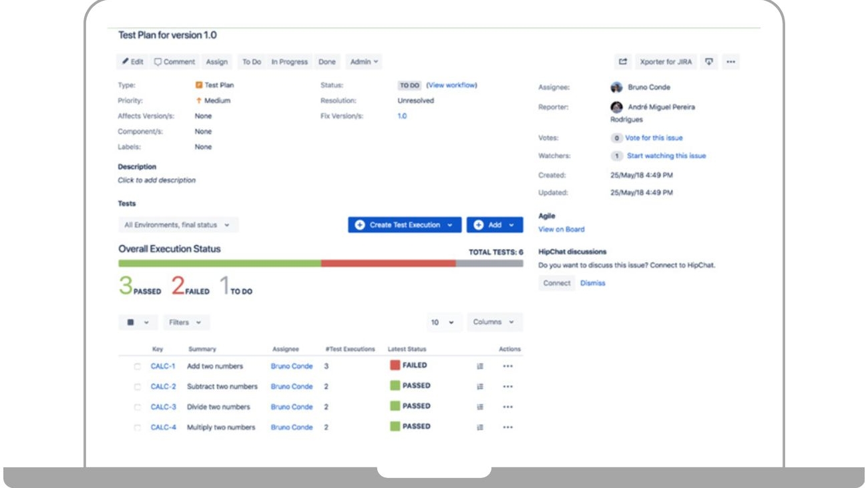Open actions ellipsis for CALC-2 row

[507, 387]
